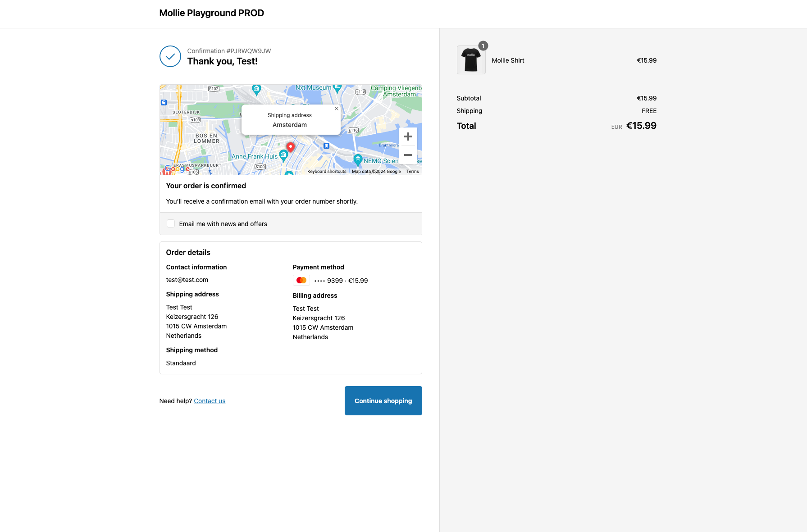Open map Keyboard shortcuts

click(x=327, y=172)
